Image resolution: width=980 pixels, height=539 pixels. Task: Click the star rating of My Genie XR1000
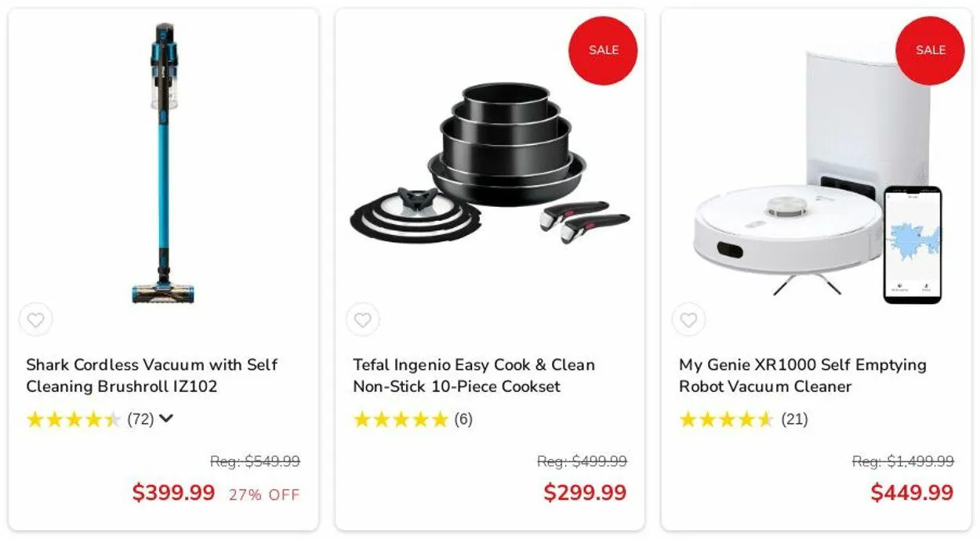727,419
